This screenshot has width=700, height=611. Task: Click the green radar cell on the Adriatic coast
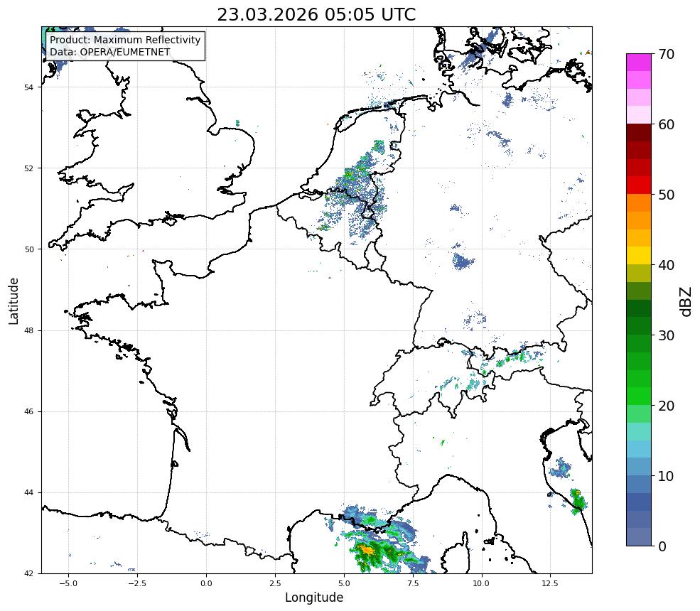pos(578,501)
